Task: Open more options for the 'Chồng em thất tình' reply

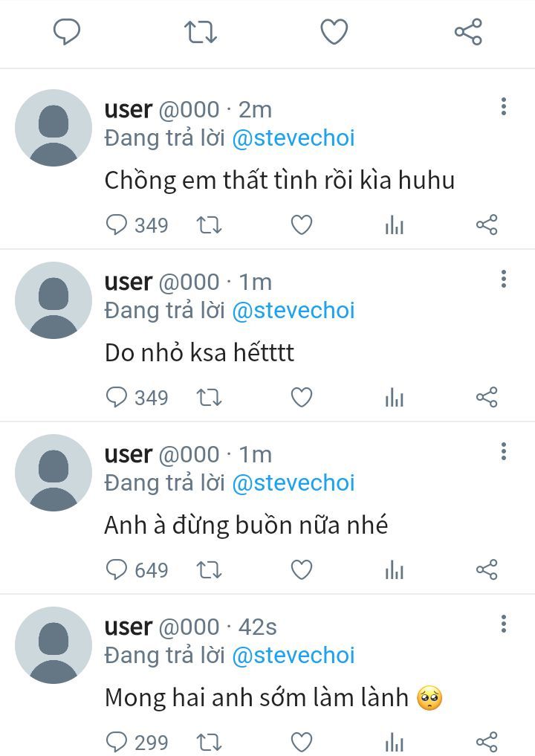Action: (504, 106)
